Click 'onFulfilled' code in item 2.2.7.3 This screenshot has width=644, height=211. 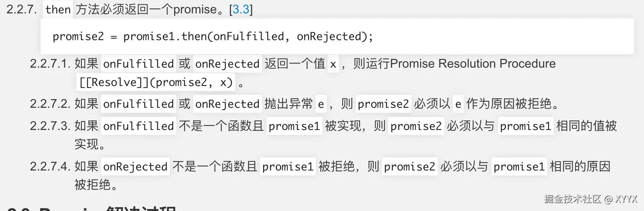pyautogui.click(x=138, y=126)
